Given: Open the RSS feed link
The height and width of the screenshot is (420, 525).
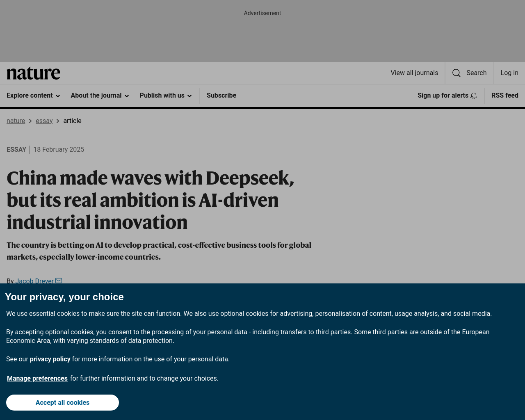Looking at the screenshot, I should pos(505,96).
